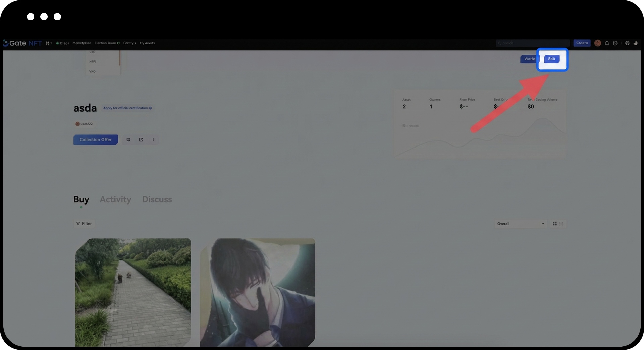Open the comment icon beside Collection Offer
This screenshot has width=644, height=350.
pyautogui.click(x=128, y=140)
